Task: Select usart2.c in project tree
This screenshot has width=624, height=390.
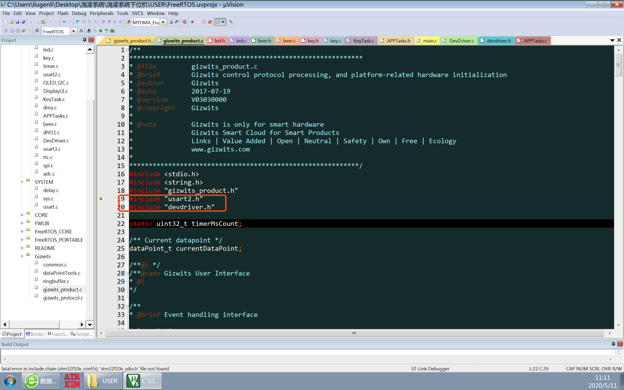Action: pos(52,74)
